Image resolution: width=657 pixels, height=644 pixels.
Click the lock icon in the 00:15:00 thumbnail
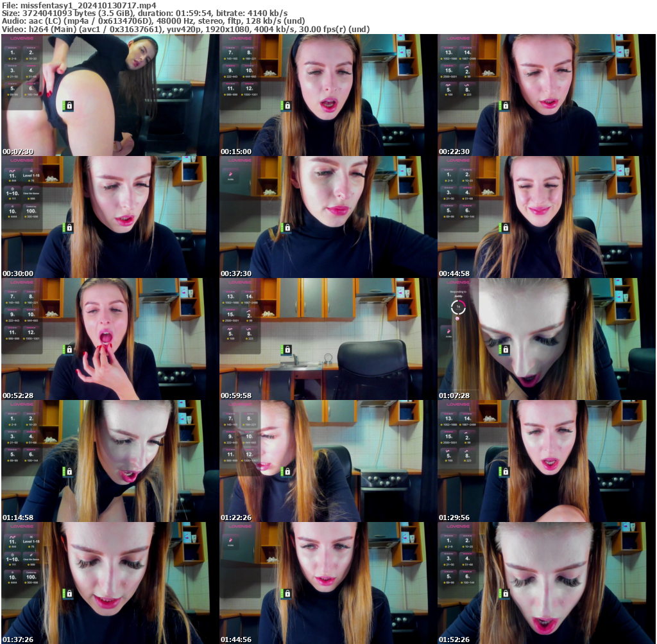pyautogui.click(x=287, y=105)
